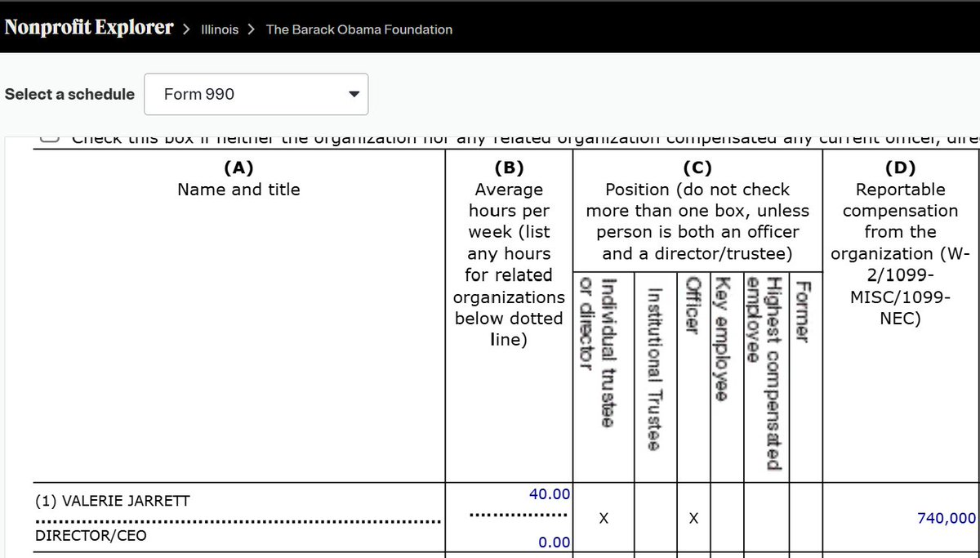Open the Nonprofit Explorer home link
This screenshot has height=558, width=980.
click(x=88, y=28)
